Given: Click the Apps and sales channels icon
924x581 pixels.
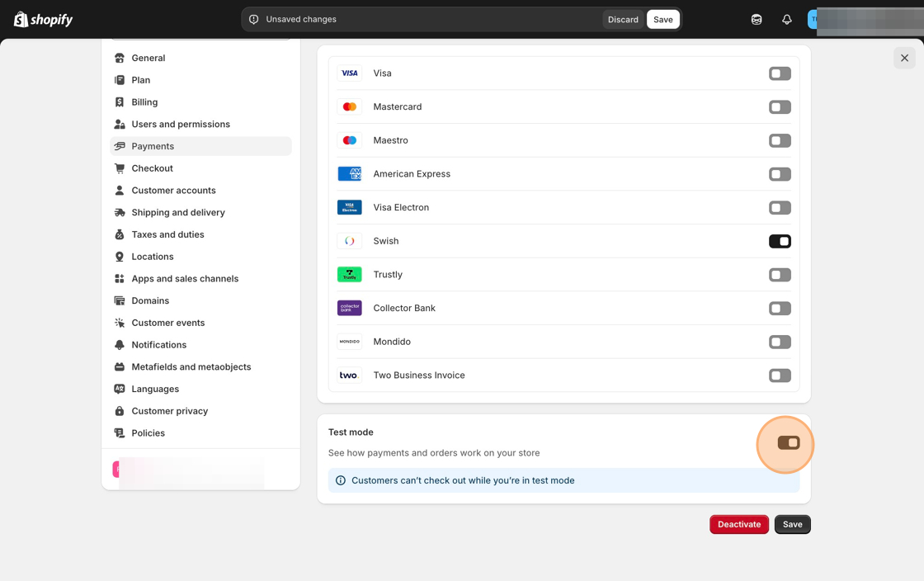Looking at the screenshot, I should point(120,279).
